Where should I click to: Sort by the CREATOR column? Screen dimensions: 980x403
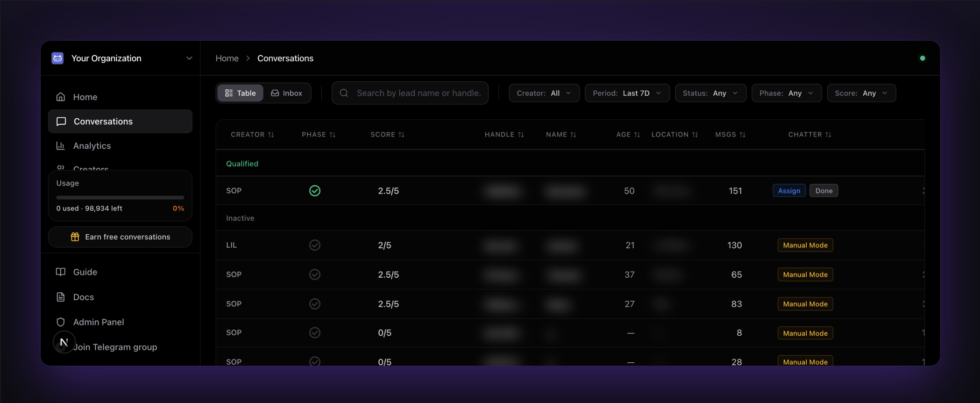pyautogui.click(x=252, y=135)
